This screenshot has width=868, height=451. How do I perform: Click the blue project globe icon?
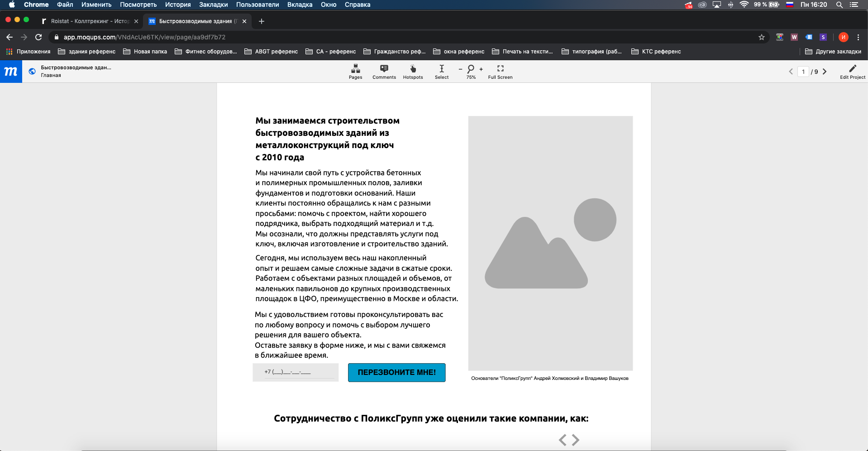point(32,71)
